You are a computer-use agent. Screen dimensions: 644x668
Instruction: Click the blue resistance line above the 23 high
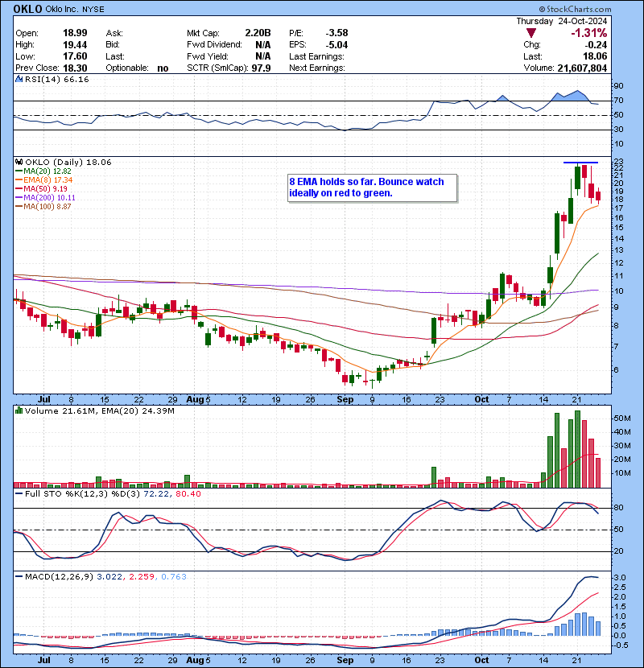580,163
